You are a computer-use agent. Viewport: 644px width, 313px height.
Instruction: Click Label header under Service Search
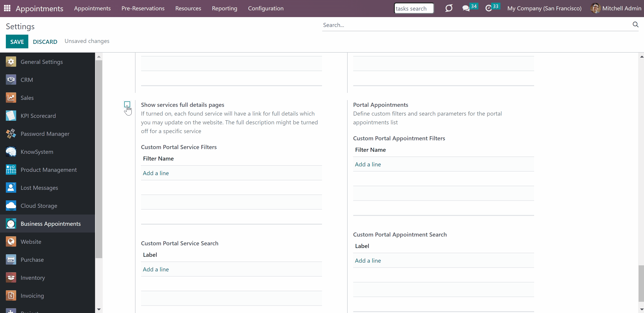[150, 255]
